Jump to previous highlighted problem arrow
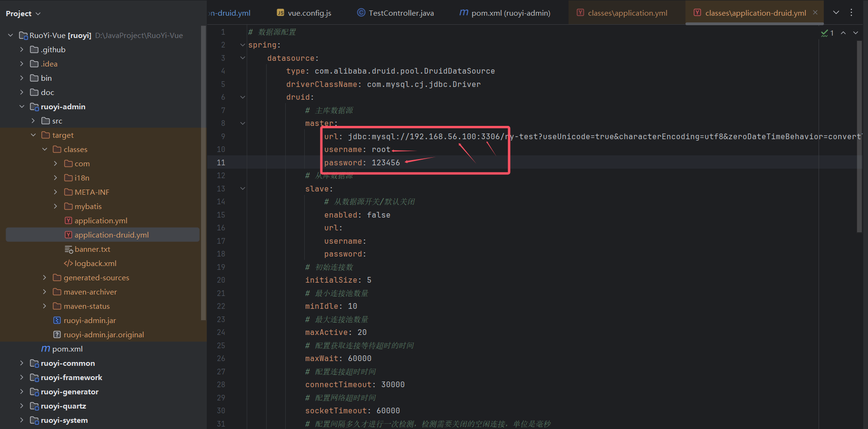Viewport: 868px width, 429px height. tap(843, 33)
